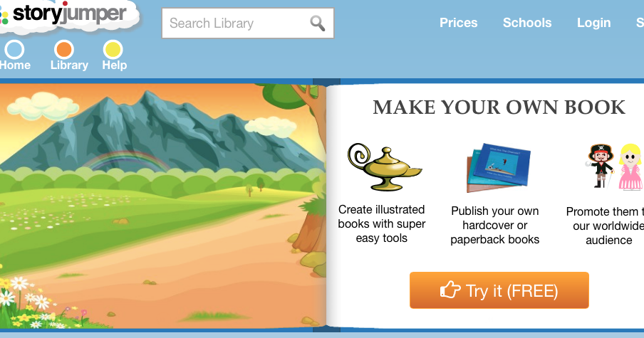
Task: Focus the Search Library input field
Action: [x=248, y=23]
